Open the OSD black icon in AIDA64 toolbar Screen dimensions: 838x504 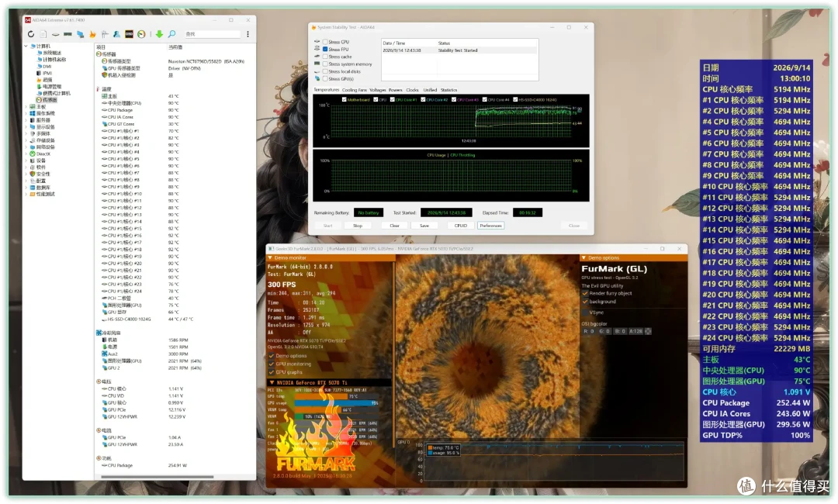point(129,34)
